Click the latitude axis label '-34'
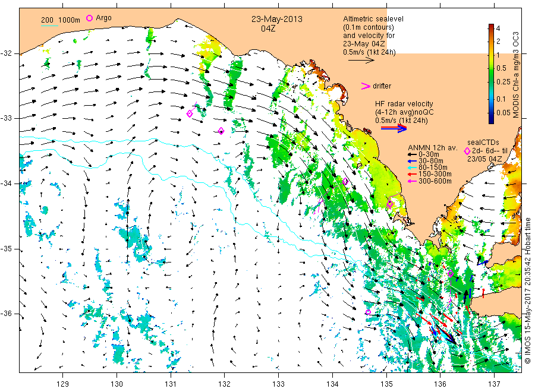Viewport: 535px width, 392px height. [x=6, y=184]
